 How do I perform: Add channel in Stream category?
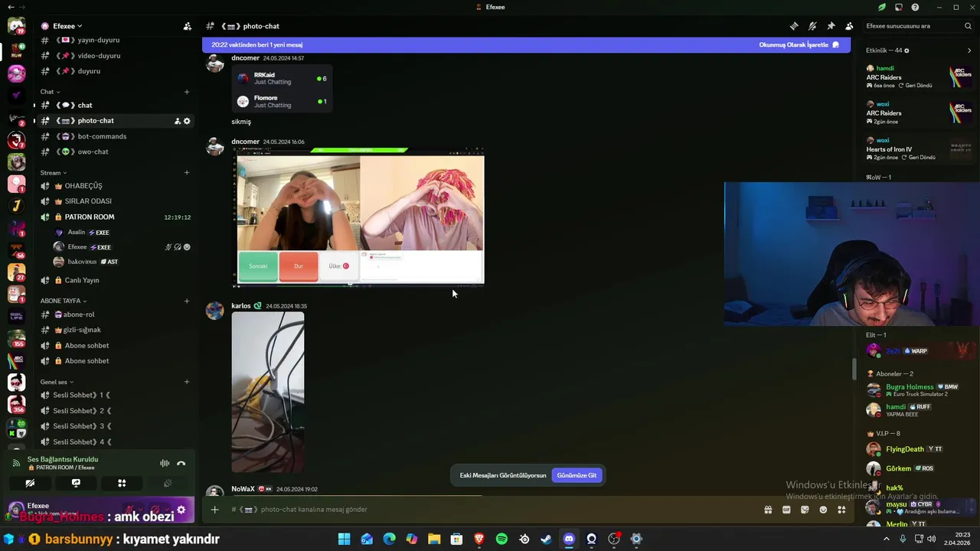coord(187,173)
